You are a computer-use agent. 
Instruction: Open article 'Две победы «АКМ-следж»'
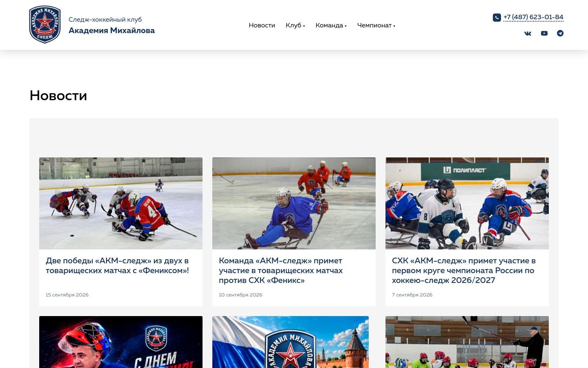pyautogui.click(x=117, y=266)
